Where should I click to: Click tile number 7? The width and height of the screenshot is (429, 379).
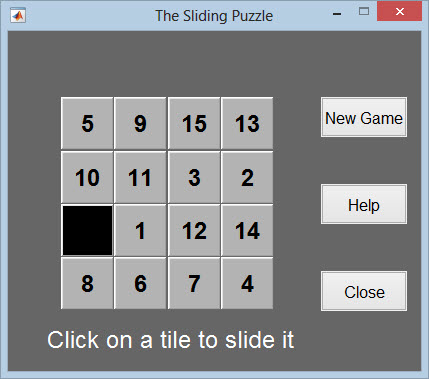[x=194, y=283]
